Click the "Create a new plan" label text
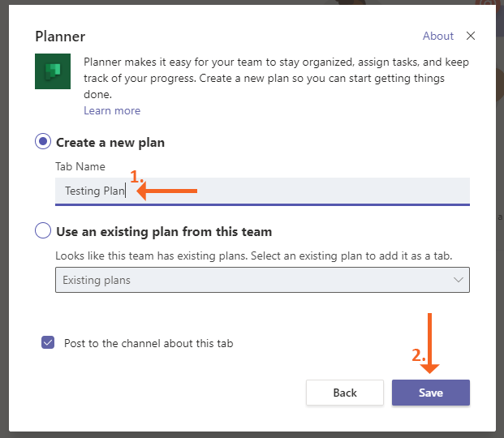The height and width of the screenshot is (438, 504). point(110,143)
